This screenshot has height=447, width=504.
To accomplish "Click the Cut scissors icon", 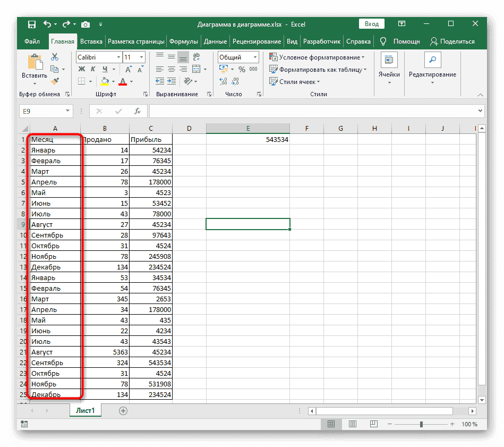I will [x=55, y=57].
